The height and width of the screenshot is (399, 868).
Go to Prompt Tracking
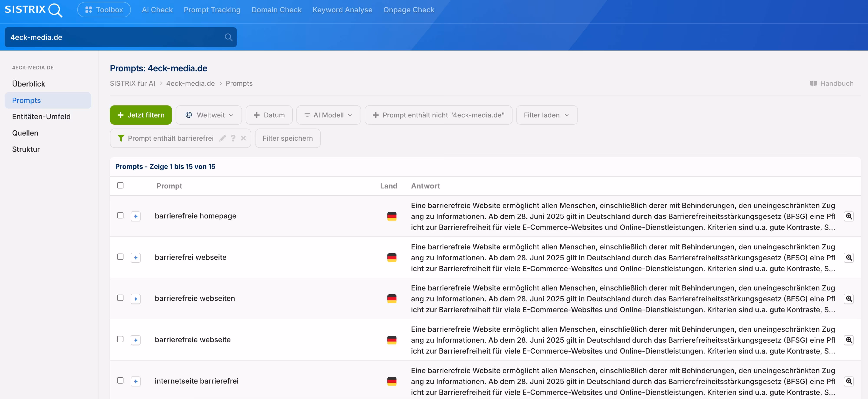[212, 10]
